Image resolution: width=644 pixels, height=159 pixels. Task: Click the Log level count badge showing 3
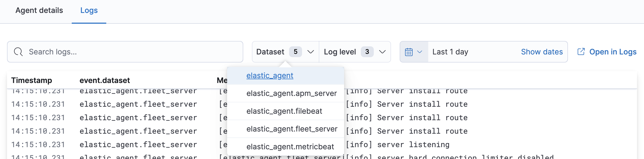coord(367,52)
